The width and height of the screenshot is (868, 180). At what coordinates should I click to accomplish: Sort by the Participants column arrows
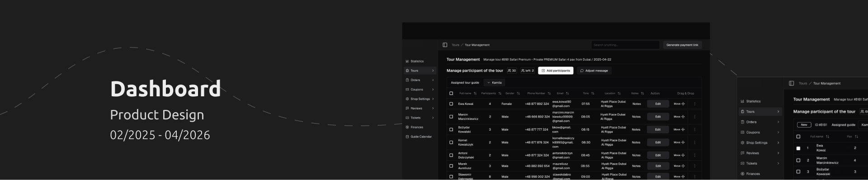[x=500, y=94]
